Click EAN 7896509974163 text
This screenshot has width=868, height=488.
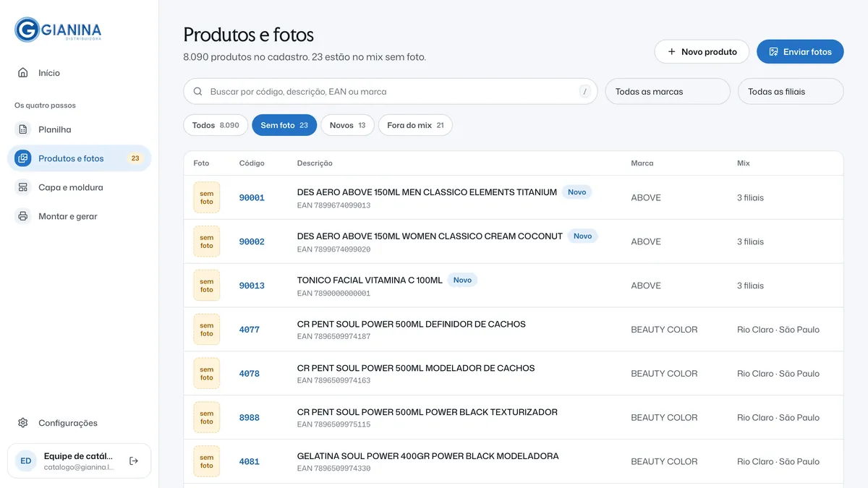(x=333, y=380)
